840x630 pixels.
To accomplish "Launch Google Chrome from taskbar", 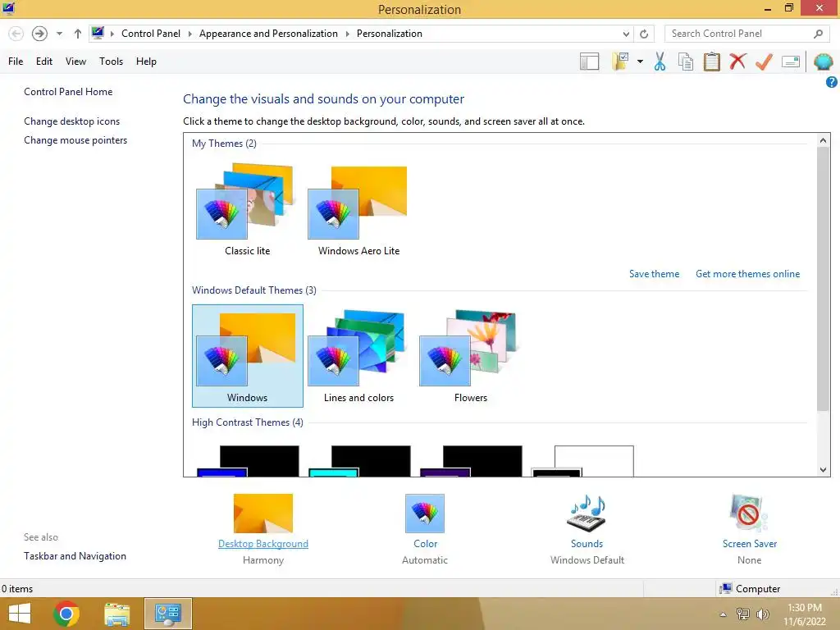I will pyautogui.click(x=66, y=614).
